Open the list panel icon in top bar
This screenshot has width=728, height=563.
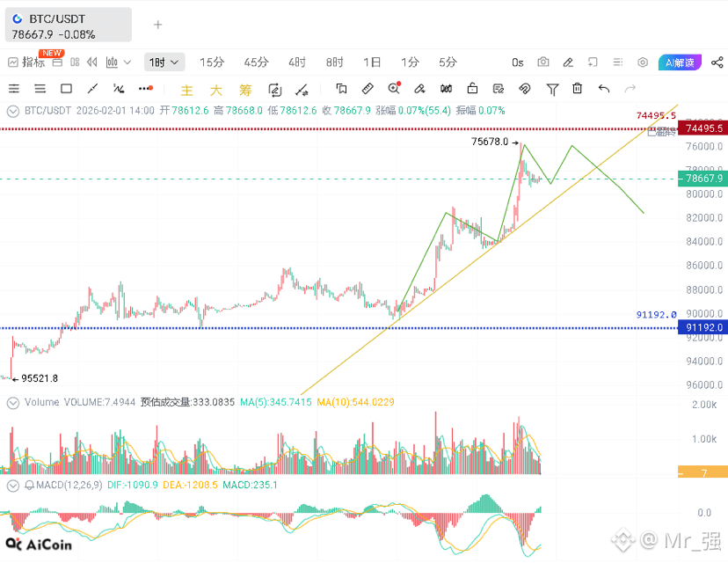click(618, 62)
